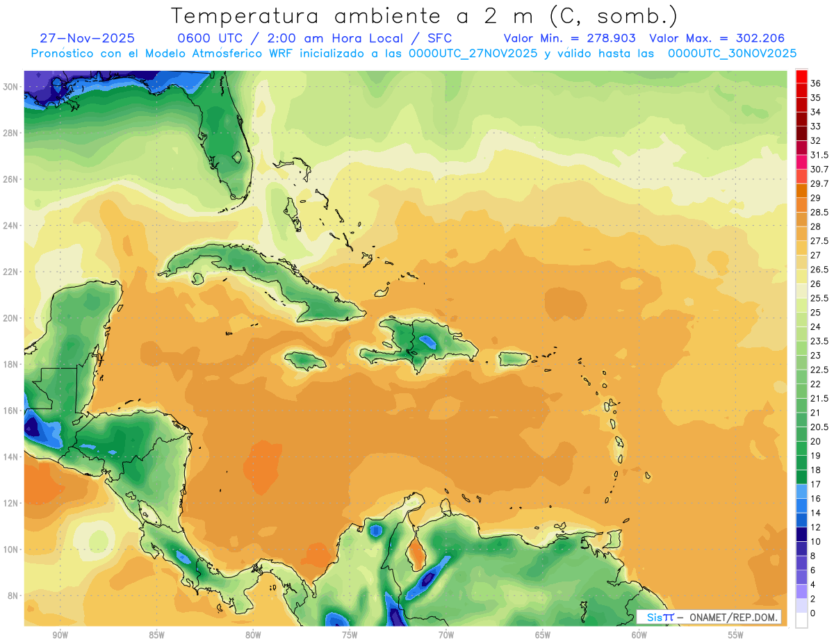Click longitude label '70W'
This screenshot has height=644, width=834.
[446, 635]
